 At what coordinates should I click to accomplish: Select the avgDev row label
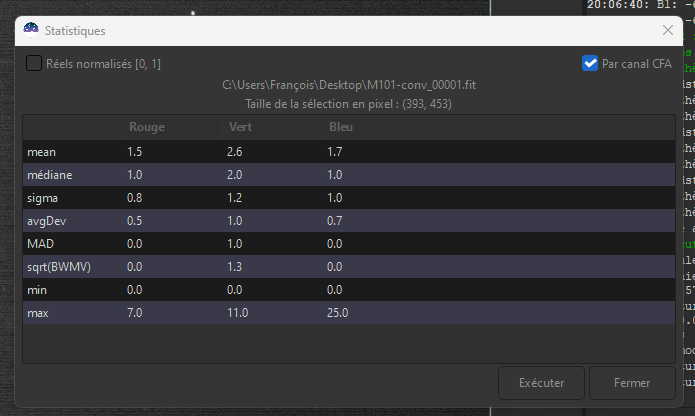point(47,221)
